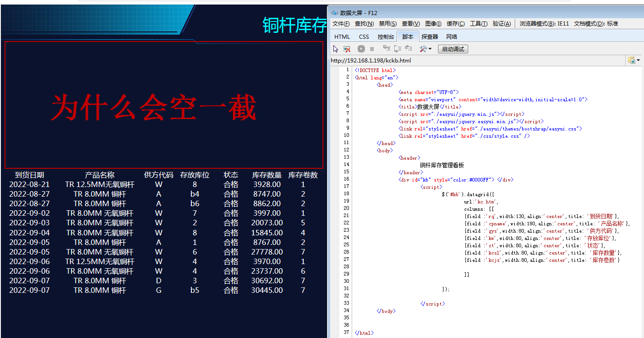
Task: Switch to the 探查器 tab
Action: tap(430, 36)
